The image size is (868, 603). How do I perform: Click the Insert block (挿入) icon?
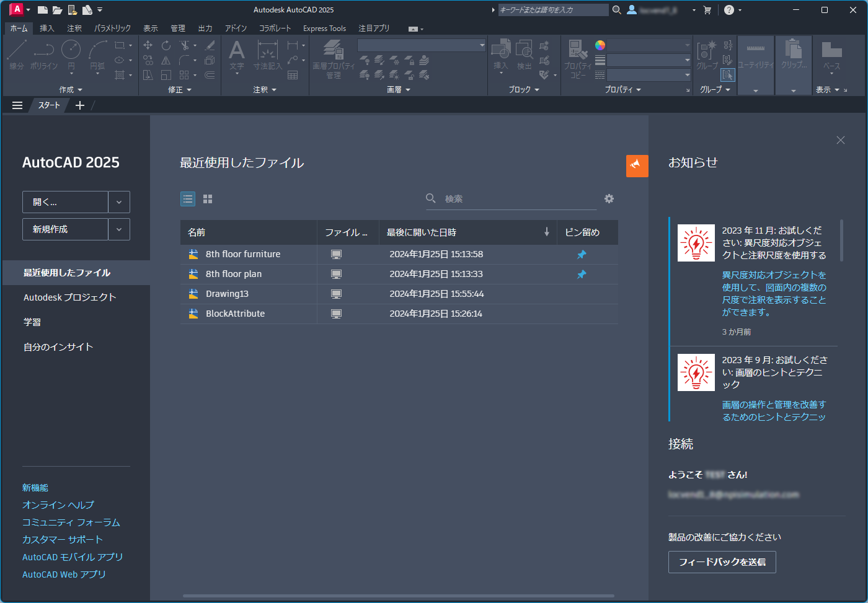point(500,55)
